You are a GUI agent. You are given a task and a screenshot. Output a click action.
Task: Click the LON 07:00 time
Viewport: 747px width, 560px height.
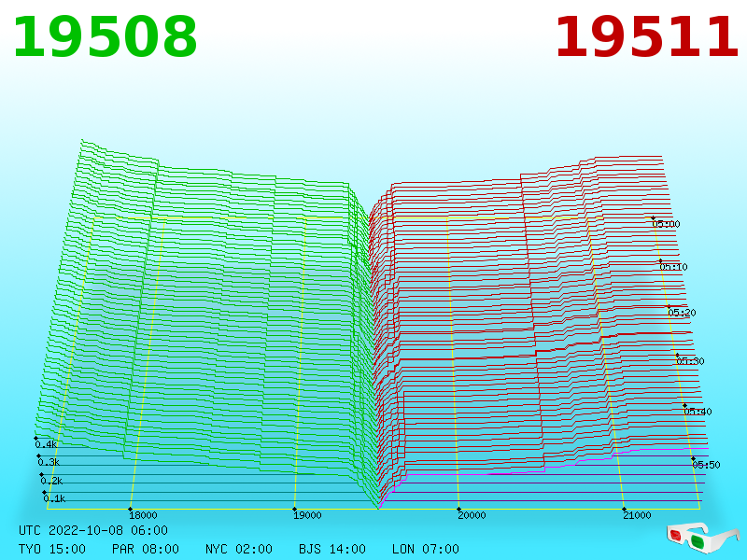point(426,549)
